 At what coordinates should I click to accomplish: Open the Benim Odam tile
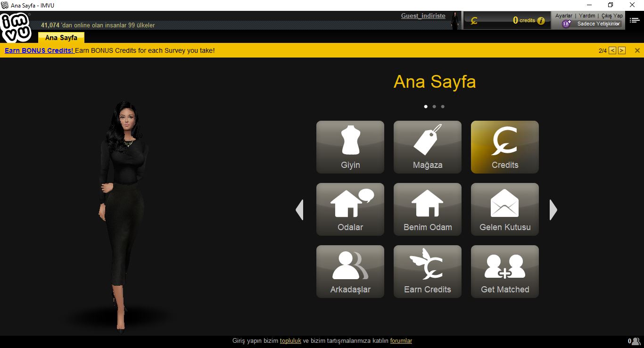click(428, 209)
